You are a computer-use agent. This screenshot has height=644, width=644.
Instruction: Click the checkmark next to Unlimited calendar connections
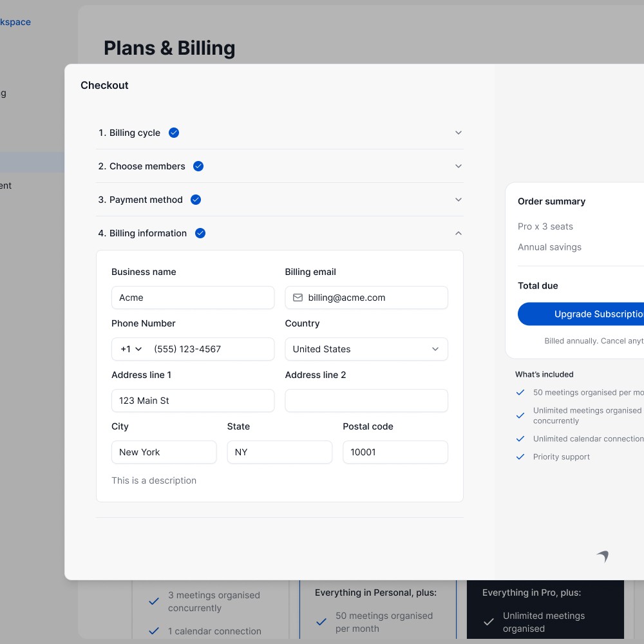(x=520, y=439)
